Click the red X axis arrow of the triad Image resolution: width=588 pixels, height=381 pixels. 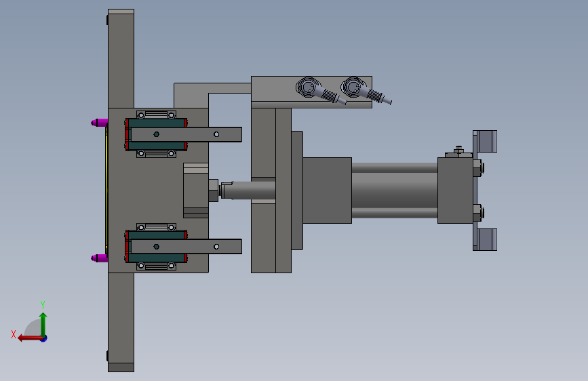[x=29, y=338]
